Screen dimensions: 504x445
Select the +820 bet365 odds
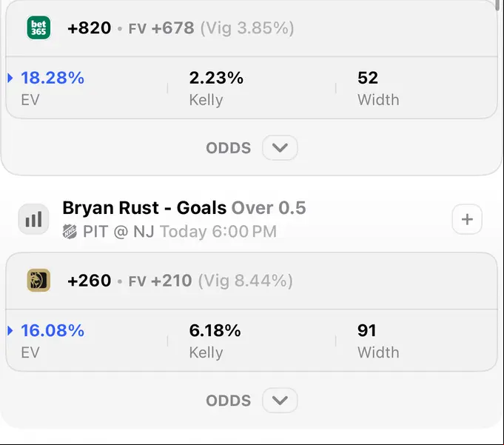coord(90,28)
